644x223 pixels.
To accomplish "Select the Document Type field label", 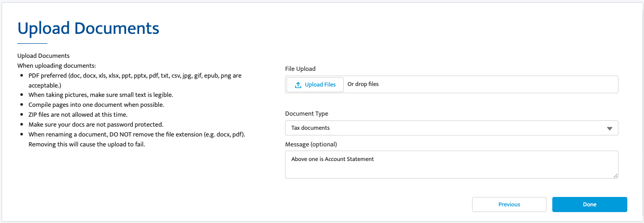I will point(306,114).
